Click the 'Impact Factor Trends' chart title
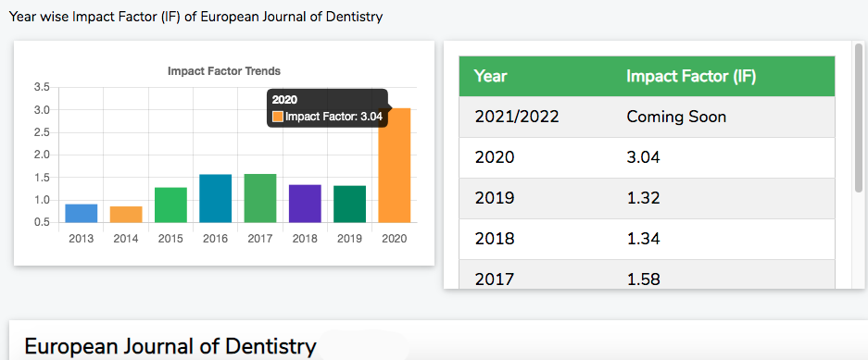 pyautogui.click(x=224, y=71)
